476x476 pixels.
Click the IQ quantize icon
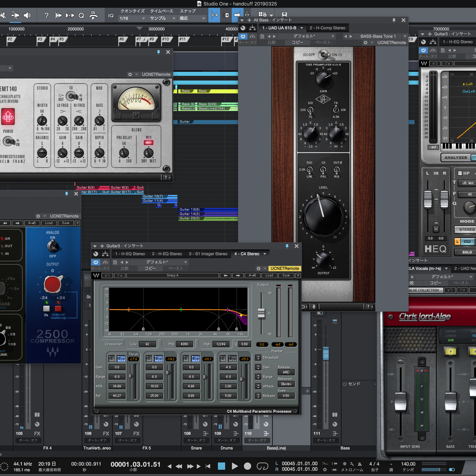point(111,16)
